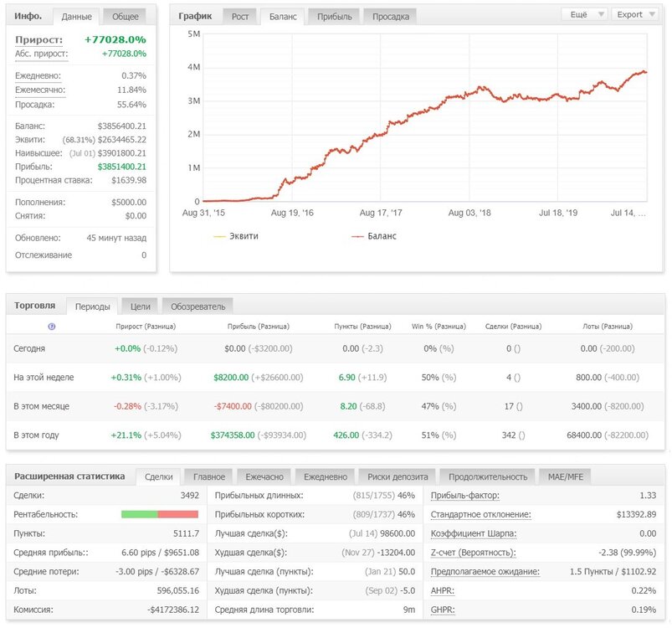Click the green-red Рентабельность bar
The width and height of the screenshot is (672, 628).
(160, 514)
